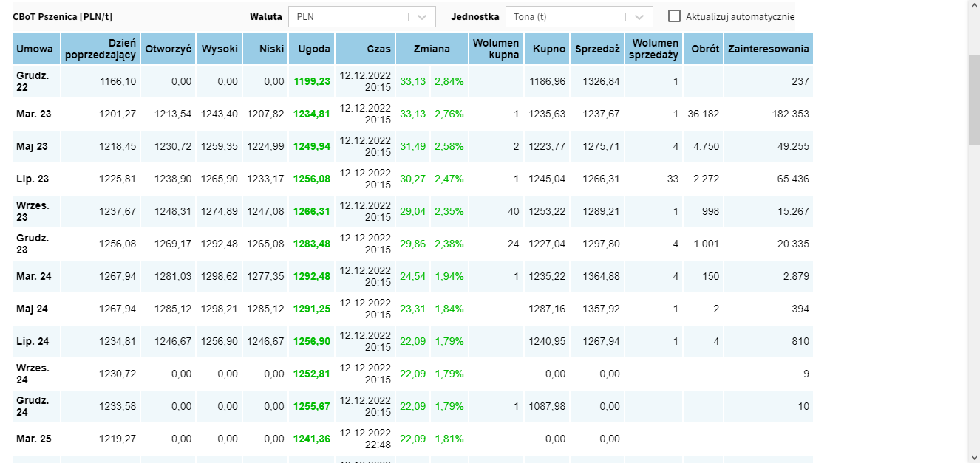Click the Dzień poprzedzający column header
Viewport: 980px width, 463px height.
pos(101,49)
